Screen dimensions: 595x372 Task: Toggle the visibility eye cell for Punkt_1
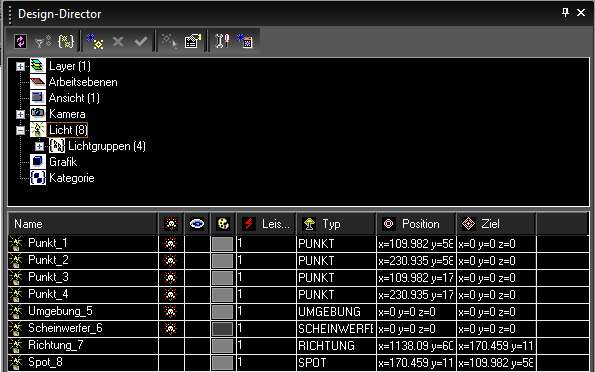[197, 243]
